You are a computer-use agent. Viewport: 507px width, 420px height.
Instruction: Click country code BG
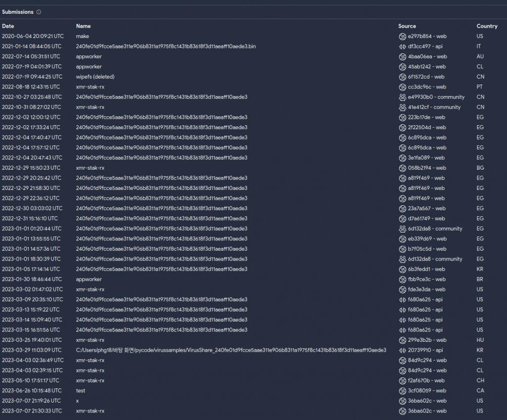(x=480, y=168)
